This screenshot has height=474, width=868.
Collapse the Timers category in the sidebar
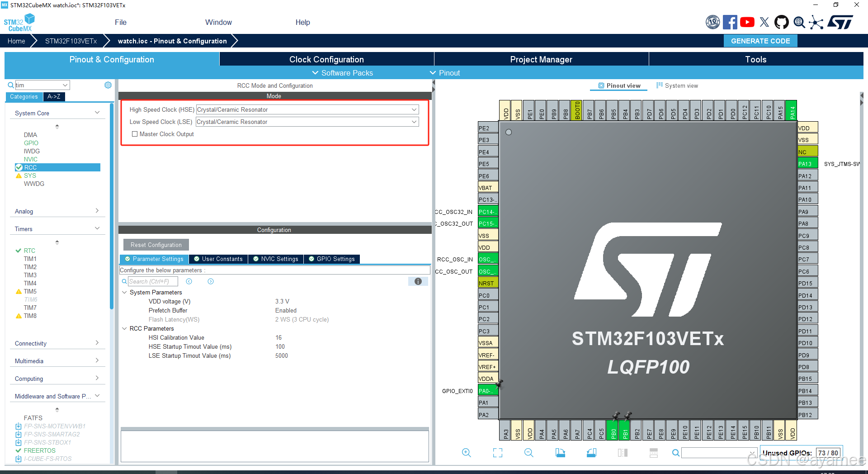[97, 228]
